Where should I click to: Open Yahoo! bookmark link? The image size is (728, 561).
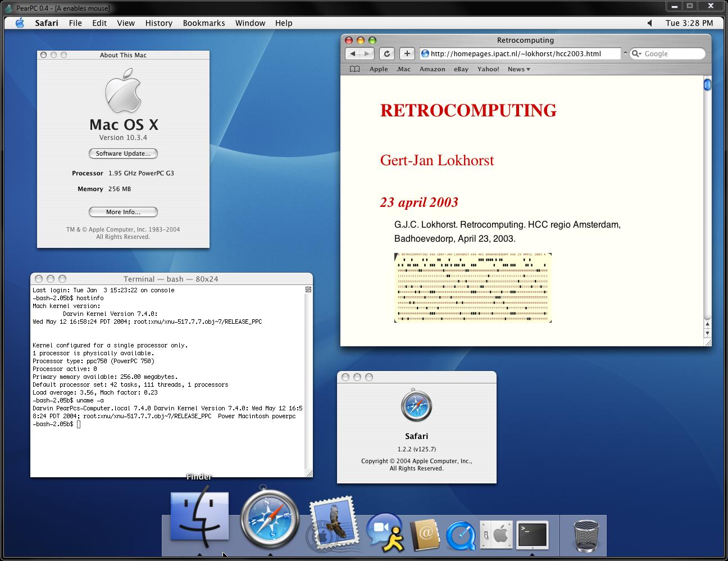coord(488,69)
